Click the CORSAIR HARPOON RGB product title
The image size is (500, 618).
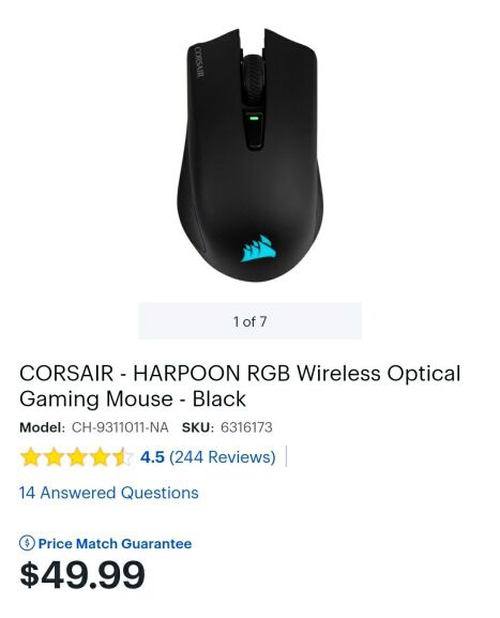tap(240, 386)
